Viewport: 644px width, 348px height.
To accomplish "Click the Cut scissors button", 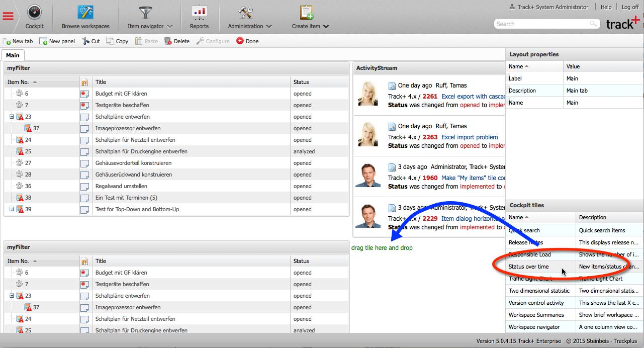I will [91, 41].
